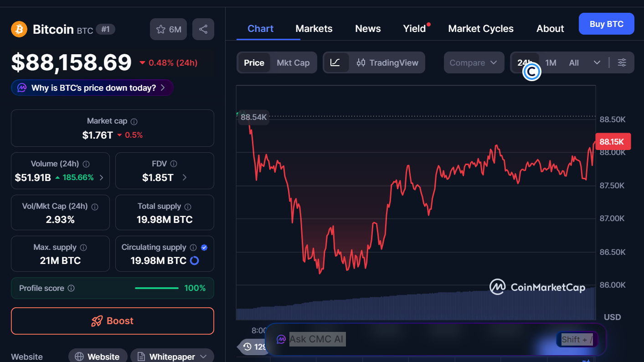Click the share icon next to Bitcoin
Screen dimensions: 644x362
pos(203,30)
